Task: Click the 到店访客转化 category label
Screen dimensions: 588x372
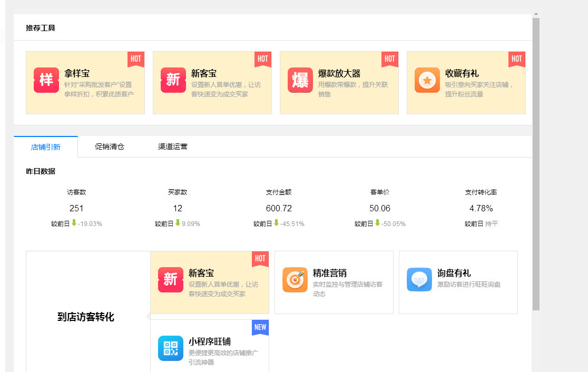Action: [x=85, y=317]
